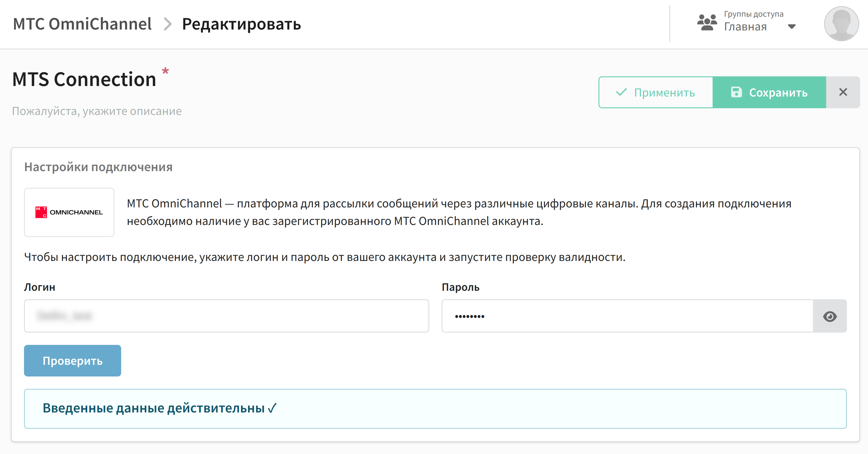
Task: Edit the MTS Connection name field
Action: point(84,79)
